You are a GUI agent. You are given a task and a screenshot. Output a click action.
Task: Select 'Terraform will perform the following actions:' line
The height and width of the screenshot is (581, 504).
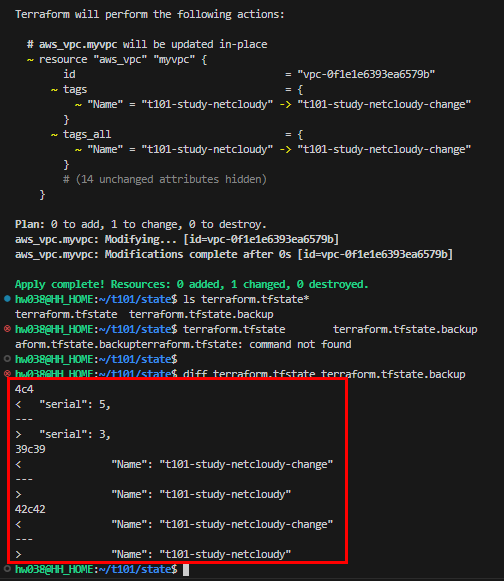pos(150,14)
